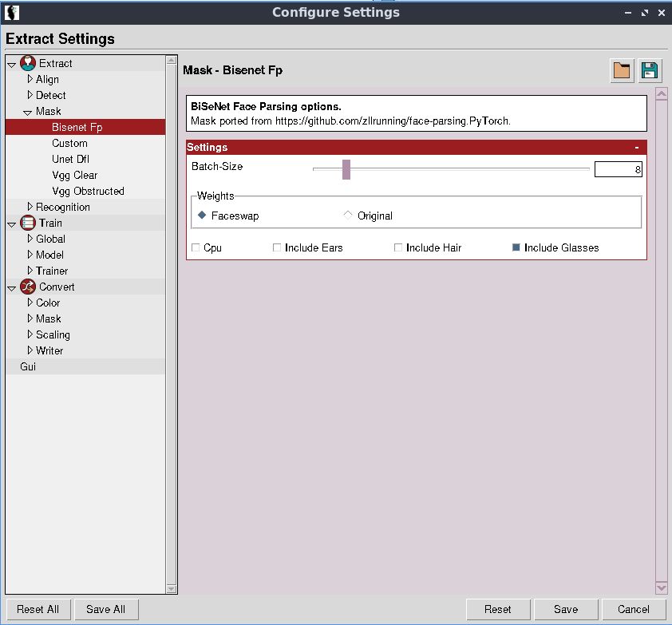Screen dimensions: 672x625
Task: Maximize the Configure Settings window
Action: pos(645,13)
